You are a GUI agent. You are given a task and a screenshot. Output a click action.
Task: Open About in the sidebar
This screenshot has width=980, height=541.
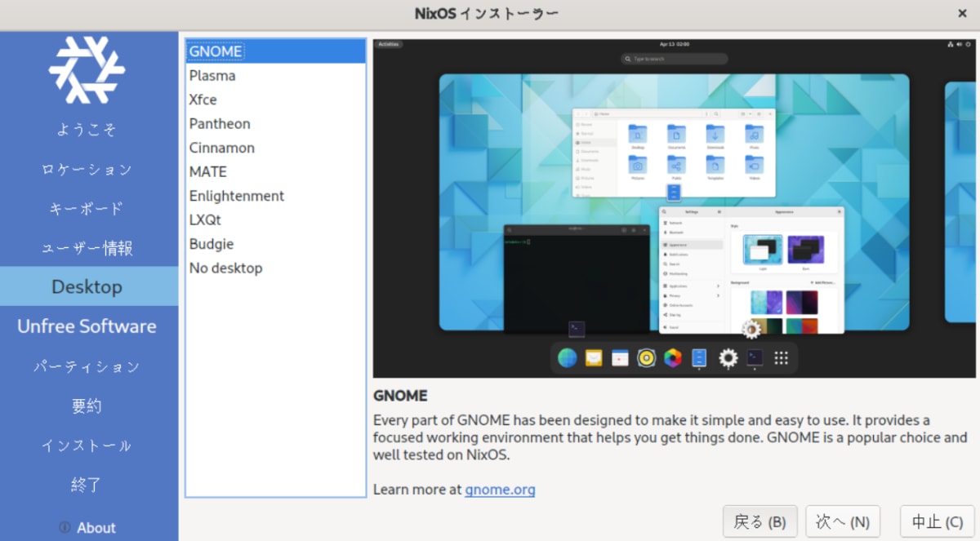click(x=88, y=528)
